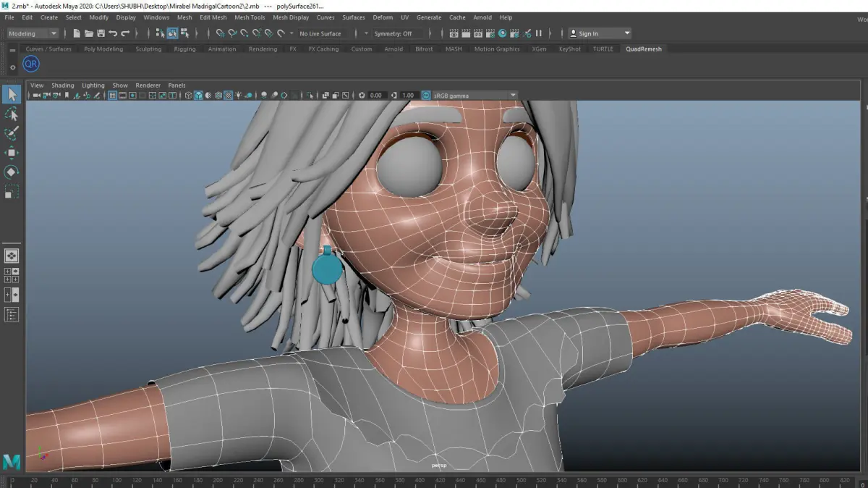Toggle the viewport grid display
The height and width of the screenshot is (488, 868).
[x=112, y=95]
